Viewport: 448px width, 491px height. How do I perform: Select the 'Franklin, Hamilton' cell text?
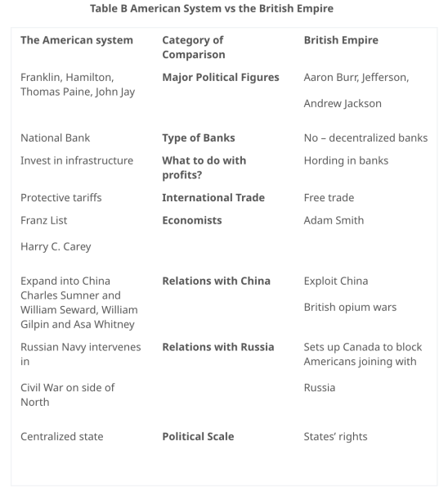click(67, 78)
